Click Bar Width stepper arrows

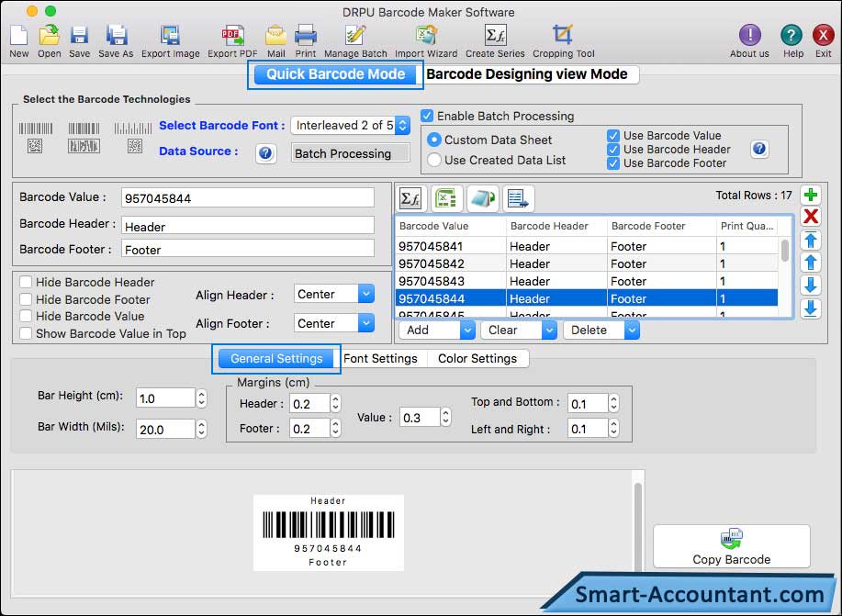click(201, 429)
